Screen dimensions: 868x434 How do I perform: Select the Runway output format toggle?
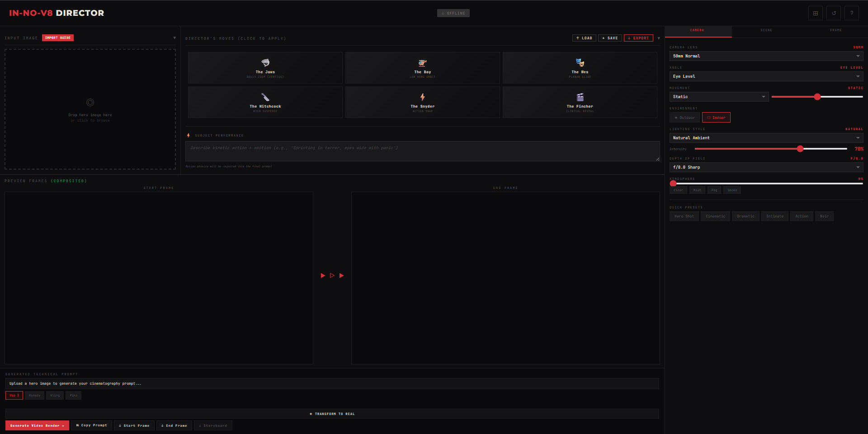pyautogui.click(x=34, y=395)
